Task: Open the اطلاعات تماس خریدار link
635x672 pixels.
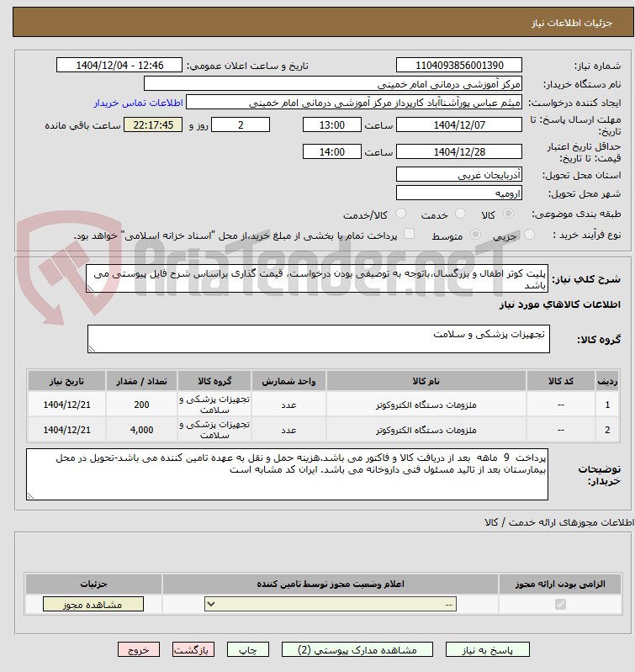Action: [139, 103]
